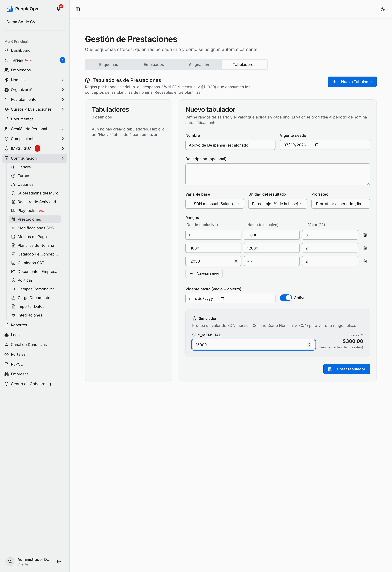Open Playbooks beta section

35,211
